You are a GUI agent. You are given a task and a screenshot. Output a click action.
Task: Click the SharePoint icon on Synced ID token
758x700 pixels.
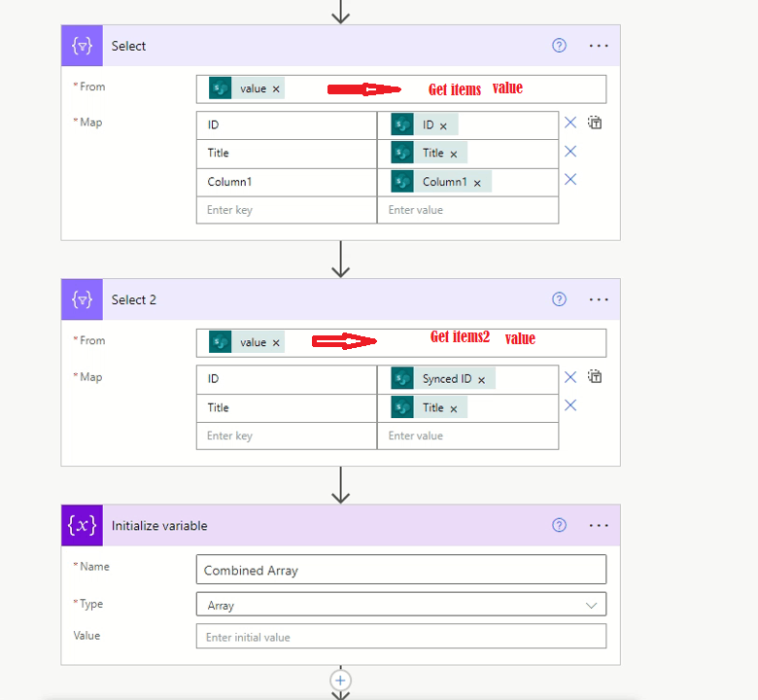coord(402,378)
